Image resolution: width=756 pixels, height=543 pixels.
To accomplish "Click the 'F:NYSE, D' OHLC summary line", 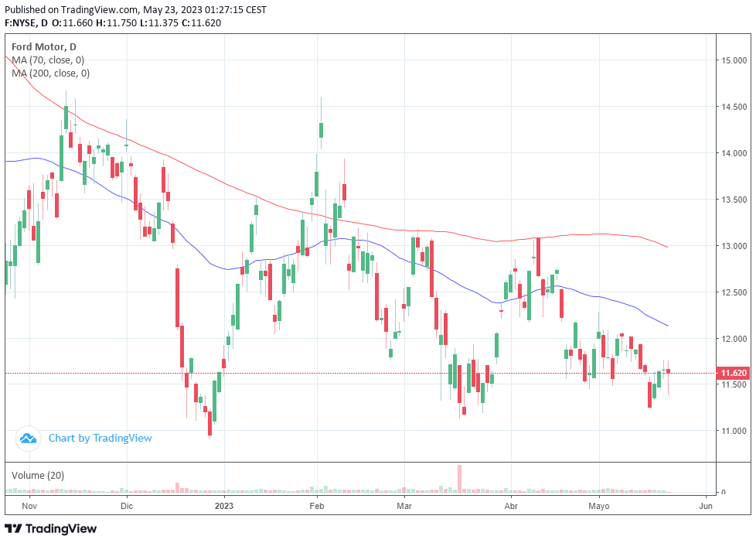I will [x=113, y=22].
